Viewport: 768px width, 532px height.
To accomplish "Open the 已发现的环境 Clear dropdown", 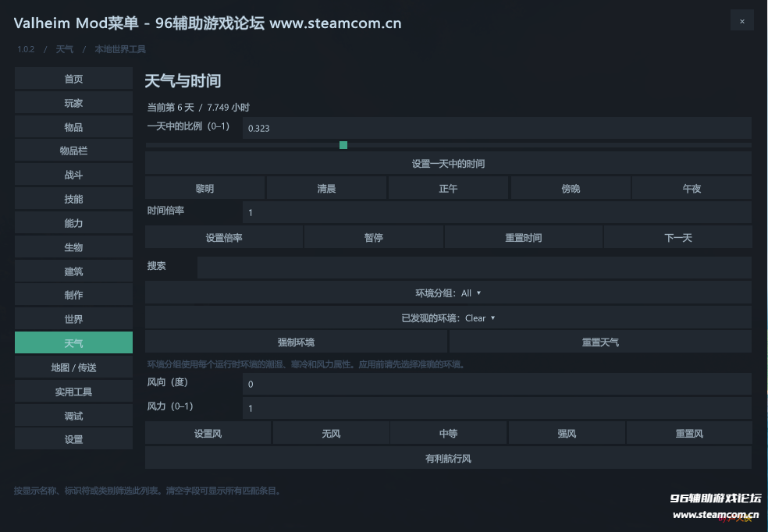I will 448,317.
